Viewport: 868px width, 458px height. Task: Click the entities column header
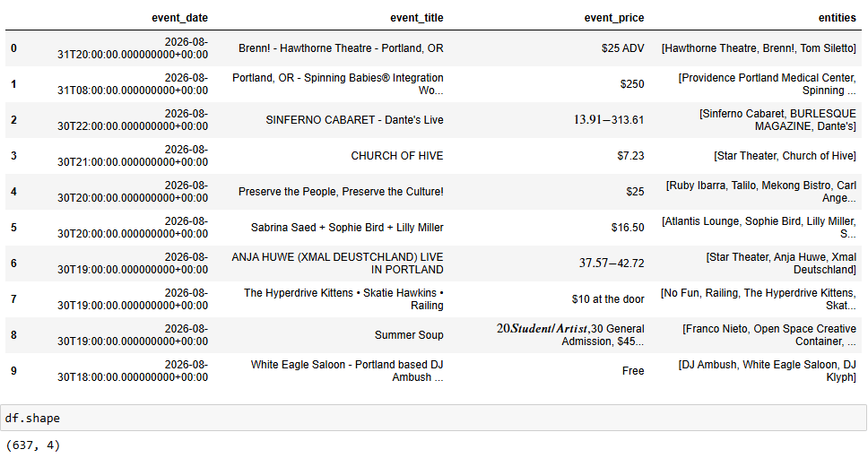(x=837, y=18)
